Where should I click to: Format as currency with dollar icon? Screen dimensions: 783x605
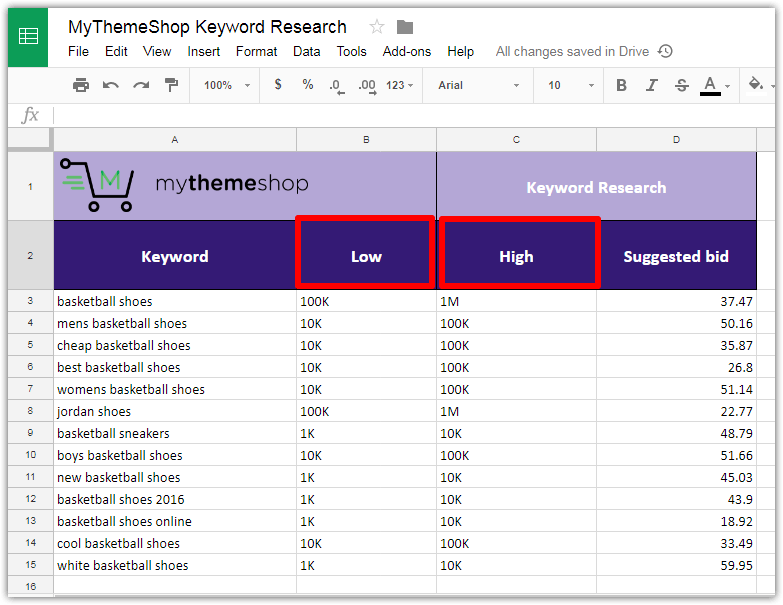pos(278,85)
